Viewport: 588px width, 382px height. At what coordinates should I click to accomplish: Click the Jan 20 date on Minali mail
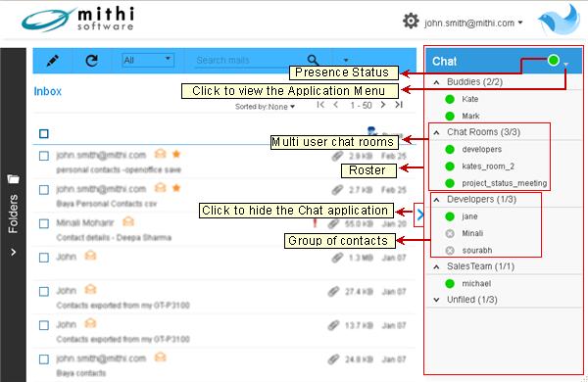click(x=394, y=223)
